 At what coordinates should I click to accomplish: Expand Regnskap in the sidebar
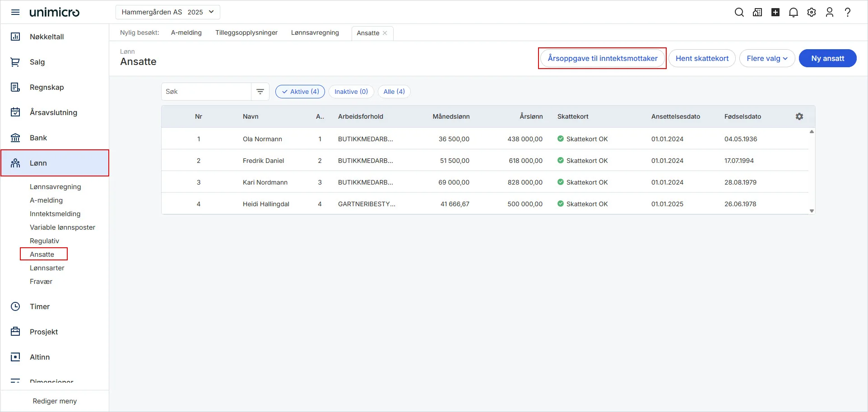pyautogui.click(x=46, y=87)
